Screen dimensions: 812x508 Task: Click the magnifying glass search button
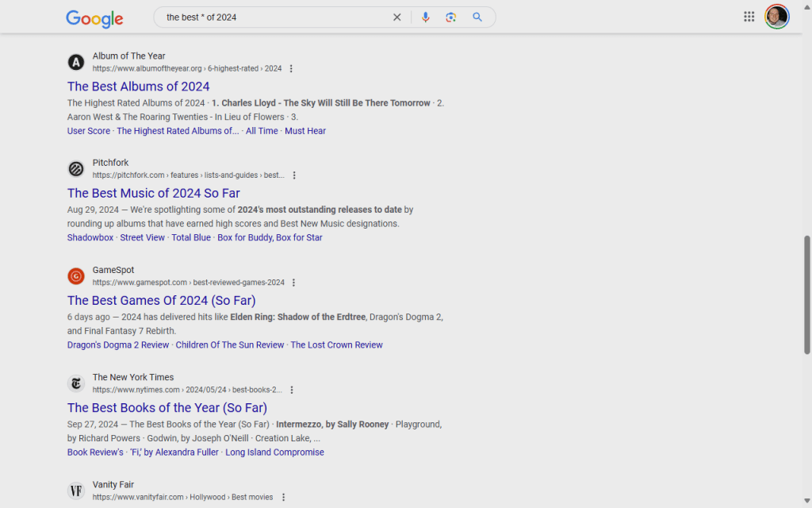477,17
